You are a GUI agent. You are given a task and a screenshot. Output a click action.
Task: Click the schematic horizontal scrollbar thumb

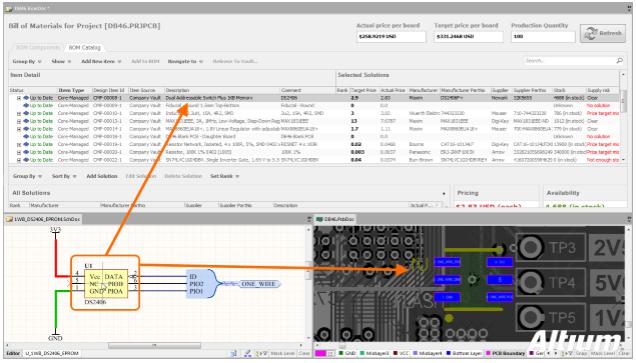tap(154, 346)
